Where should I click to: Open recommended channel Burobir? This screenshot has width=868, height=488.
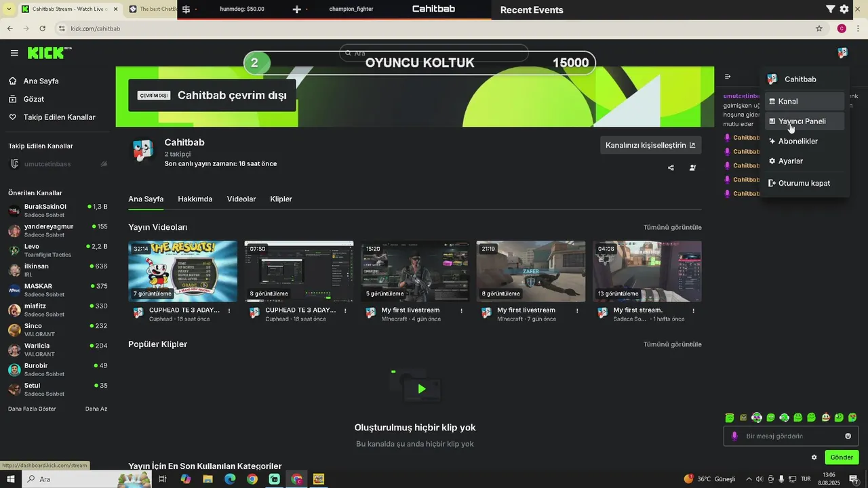click(x=57, y=369)
